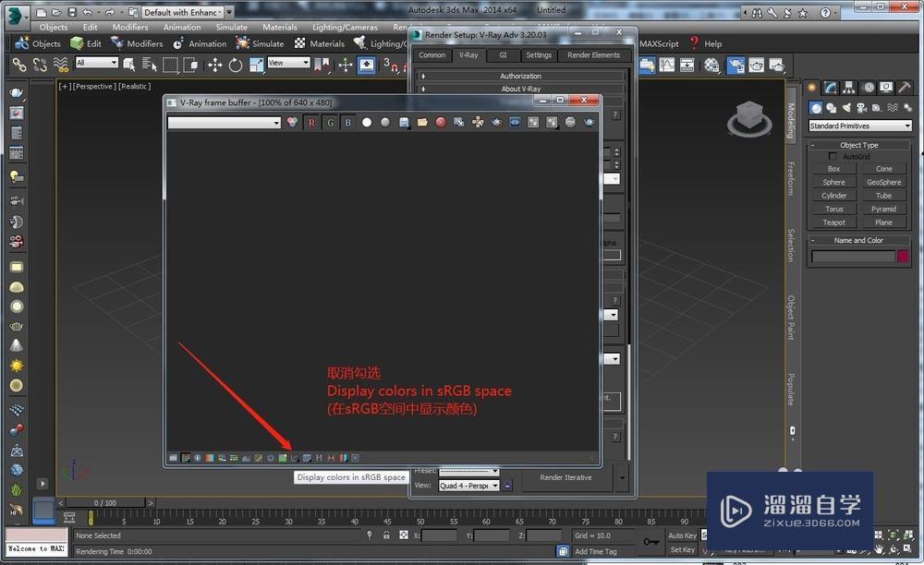
Task: Open the View reference coordinate dropdown
Action: 288,63
